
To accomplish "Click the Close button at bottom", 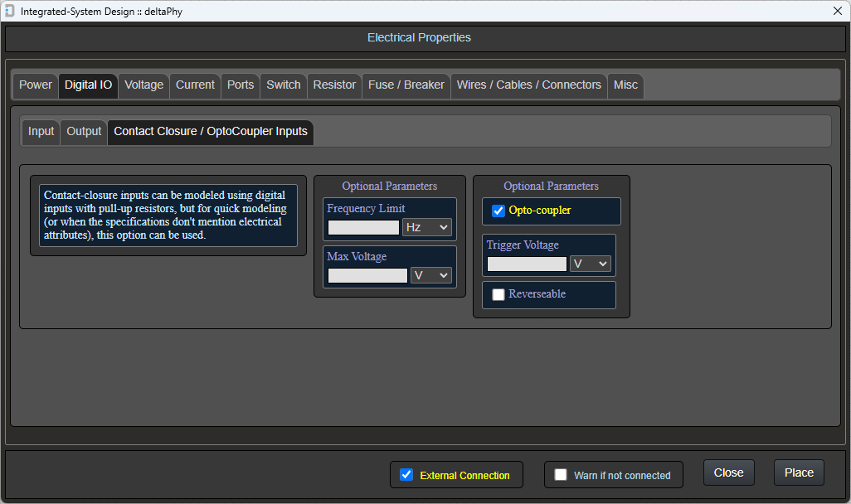I will (x=728, y=472).
